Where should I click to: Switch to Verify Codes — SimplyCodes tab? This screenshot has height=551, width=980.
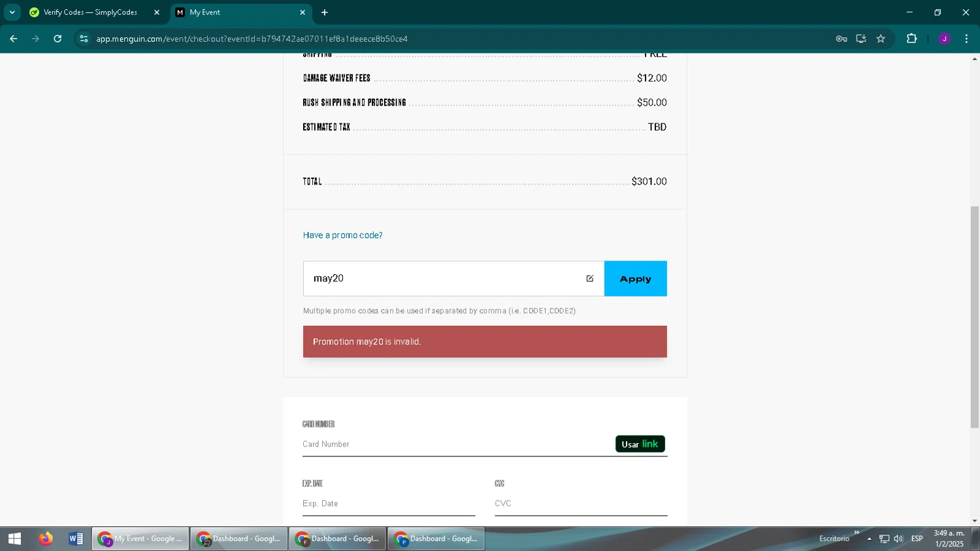[95, 12]
